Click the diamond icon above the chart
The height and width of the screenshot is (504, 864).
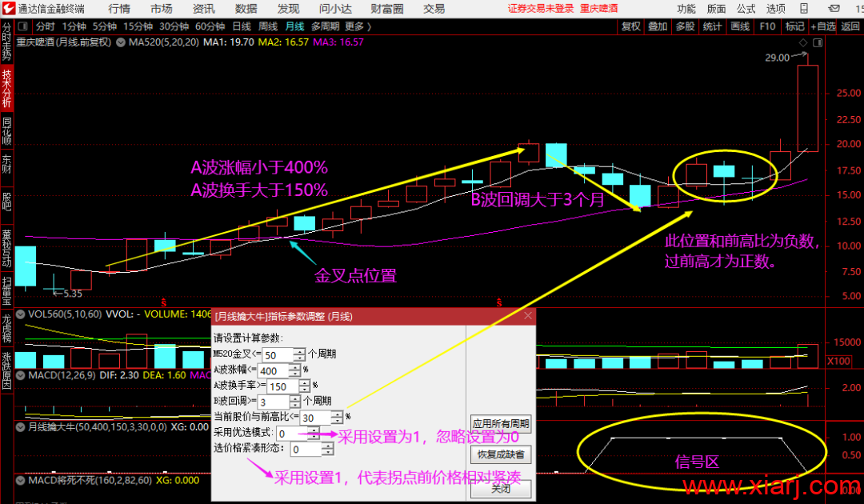click(x=803, y=42)
